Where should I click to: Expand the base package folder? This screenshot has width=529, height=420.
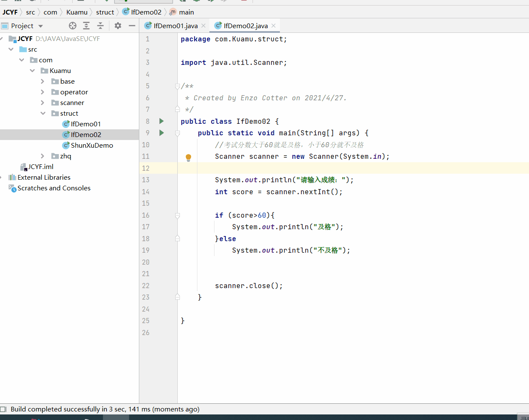click(42, 81)
